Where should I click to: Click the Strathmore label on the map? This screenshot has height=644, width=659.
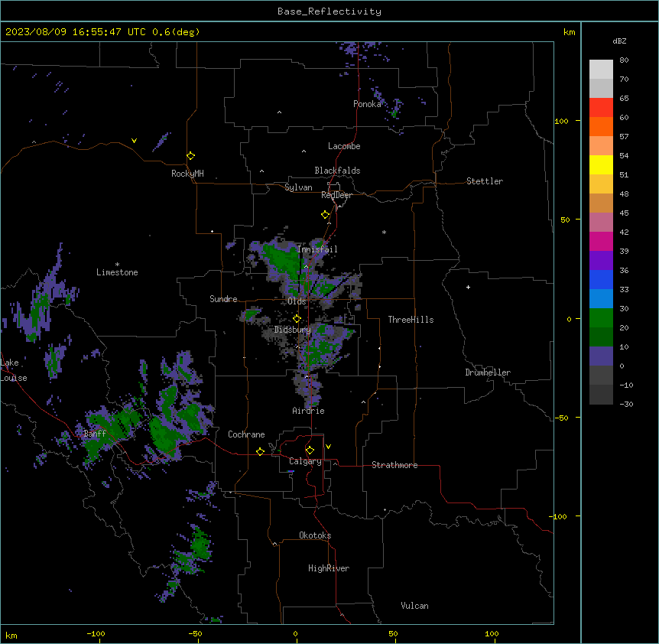(394, 465)
